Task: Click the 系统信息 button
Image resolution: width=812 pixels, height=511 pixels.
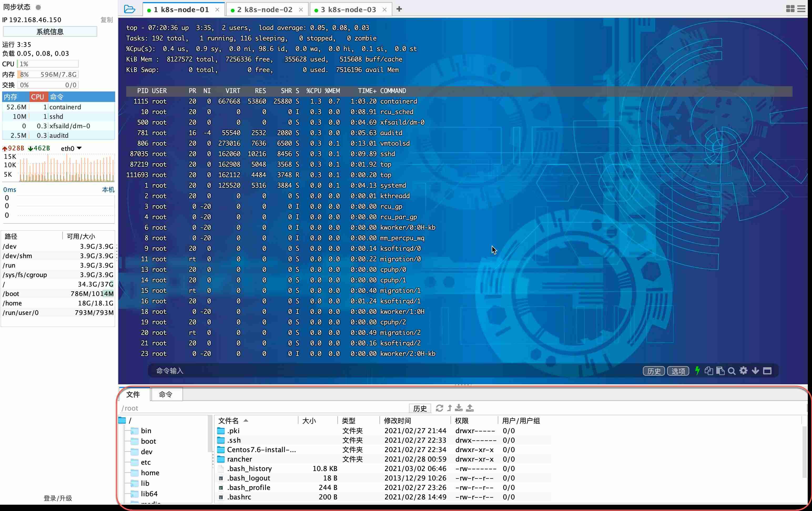Action: [x=50, y=32]
